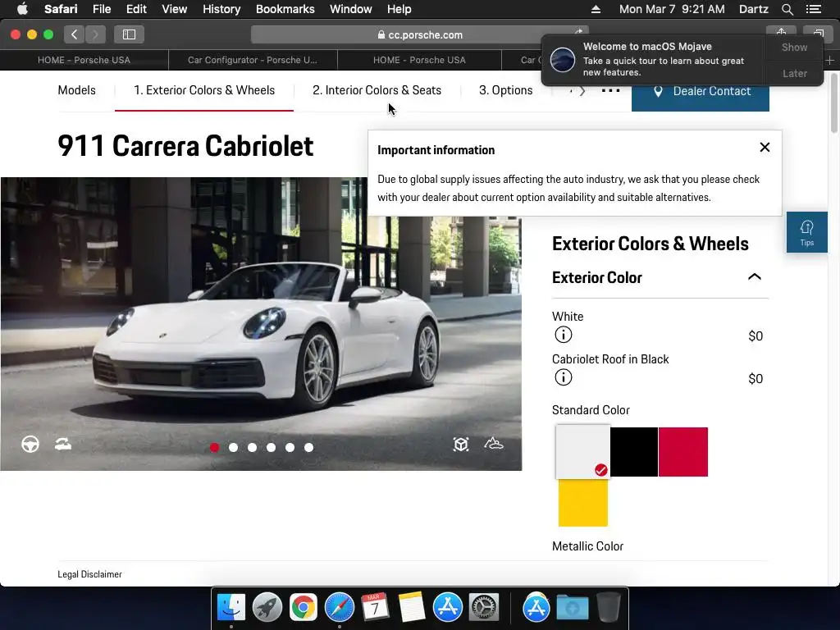Image resolution: width=840 pixels, height=630 pixels.
Task: Go to the 3. Options step
Action: [505, 90]
